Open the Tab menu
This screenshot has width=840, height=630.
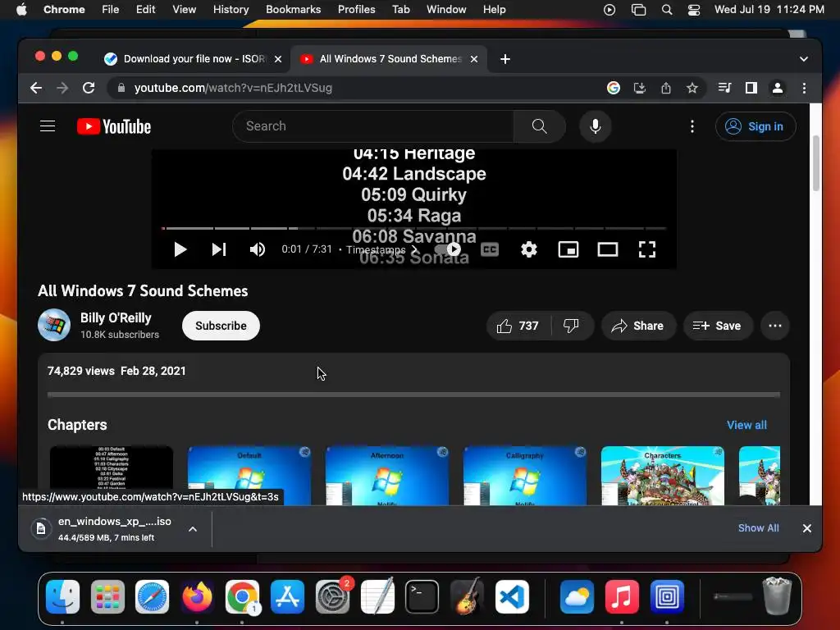click(400, 9)
